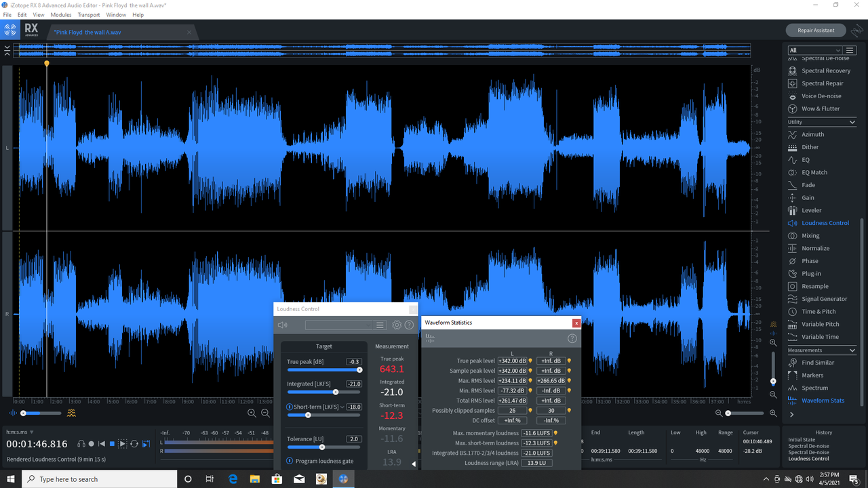
Task: Open the Modules menu
Action: click(61, 14)
